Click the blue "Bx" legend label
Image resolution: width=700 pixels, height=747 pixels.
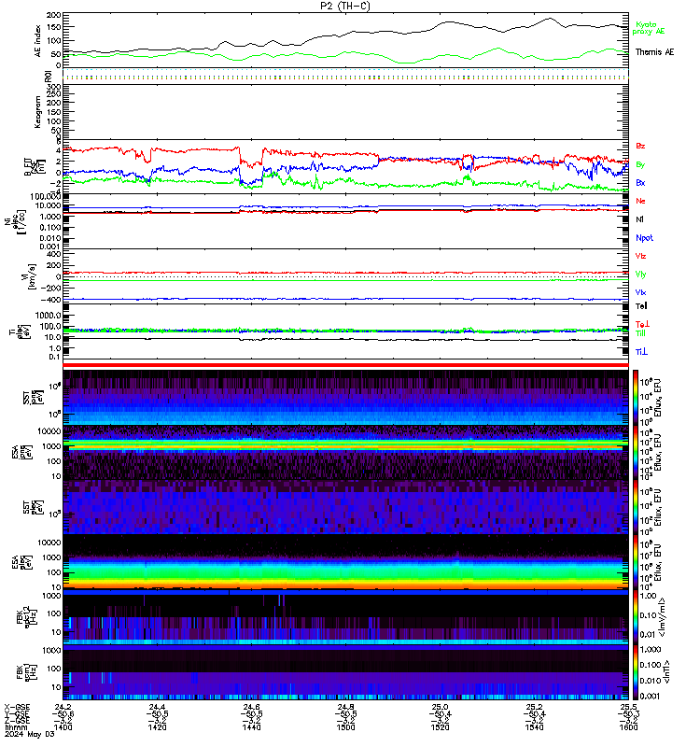coord(640,182)
